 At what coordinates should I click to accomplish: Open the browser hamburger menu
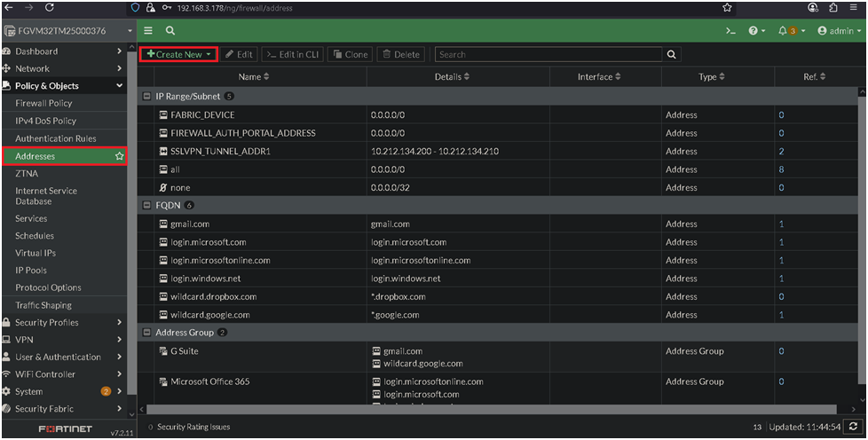854,8
